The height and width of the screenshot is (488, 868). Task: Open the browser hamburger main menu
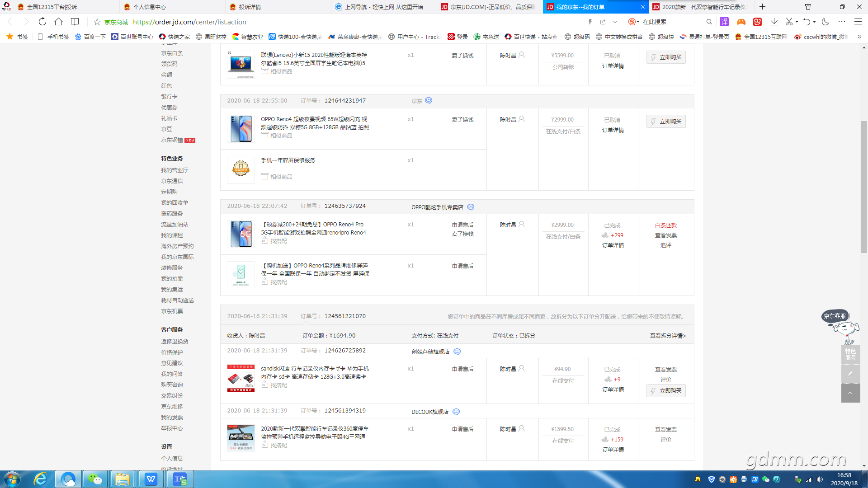(858, 22)
